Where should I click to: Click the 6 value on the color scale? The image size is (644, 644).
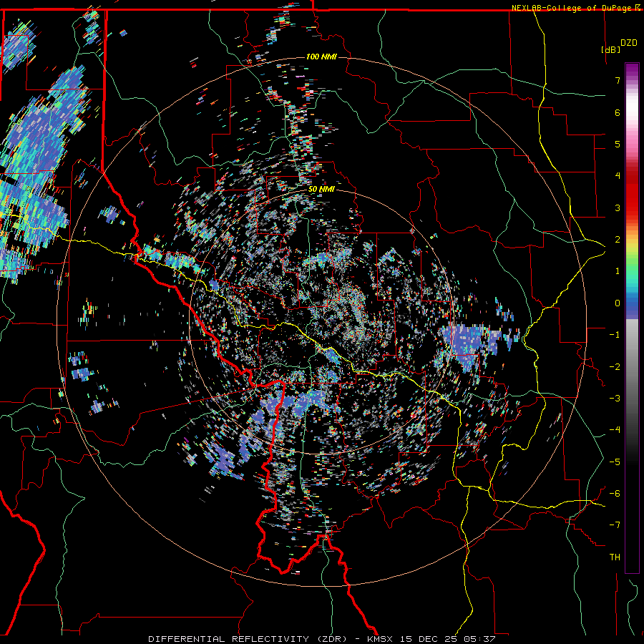click(618, 112)
